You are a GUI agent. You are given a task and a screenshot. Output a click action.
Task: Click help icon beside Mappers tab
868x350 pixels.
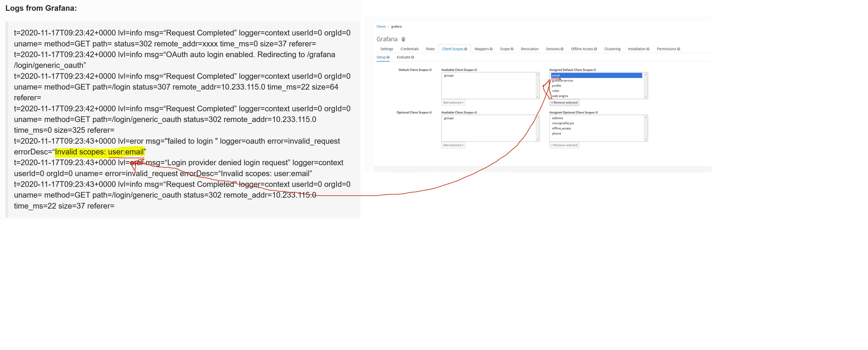tap(491, 49)
